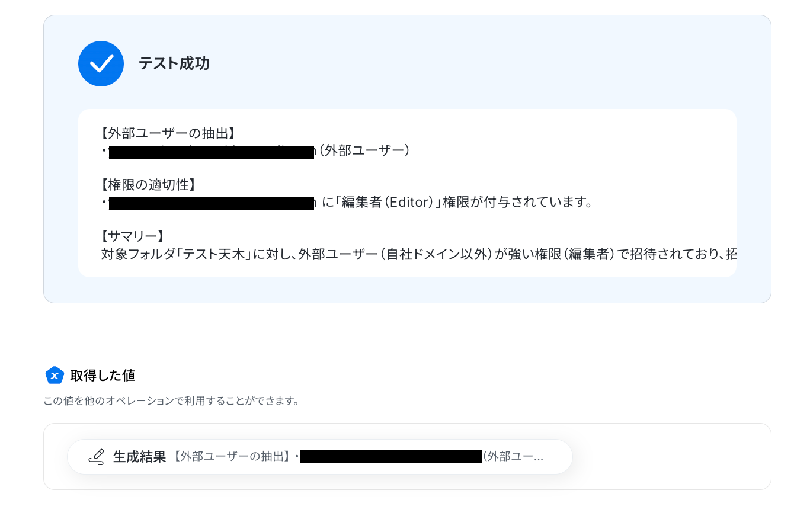This screenshot has height=532, width=794.
Task: Click the この値を他のオペレーションで利用 description text
Action: (171, 401)
